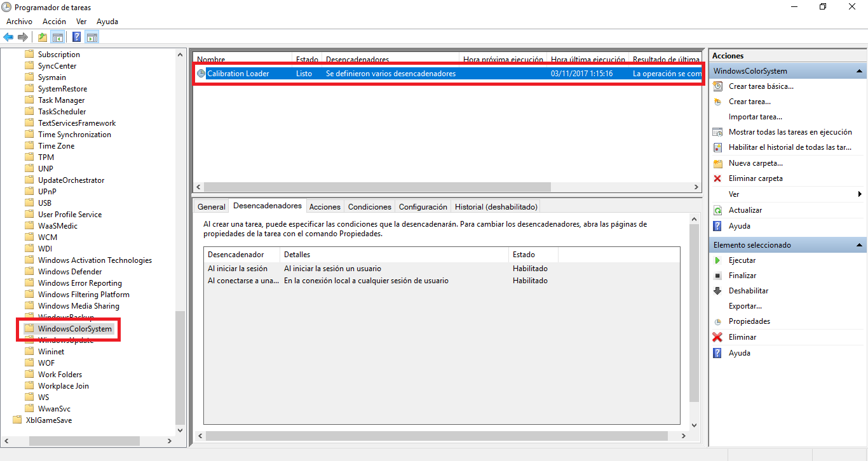Open toolbar help question mark icon
This screenshot has width=868, height=461.
[77, 37]
